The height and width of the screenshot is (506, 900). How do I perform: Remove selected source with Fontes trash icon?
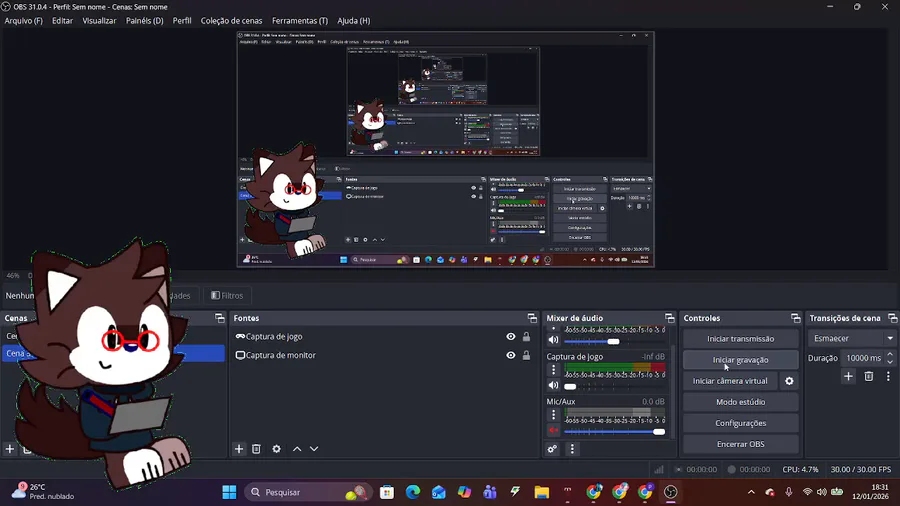257,449
